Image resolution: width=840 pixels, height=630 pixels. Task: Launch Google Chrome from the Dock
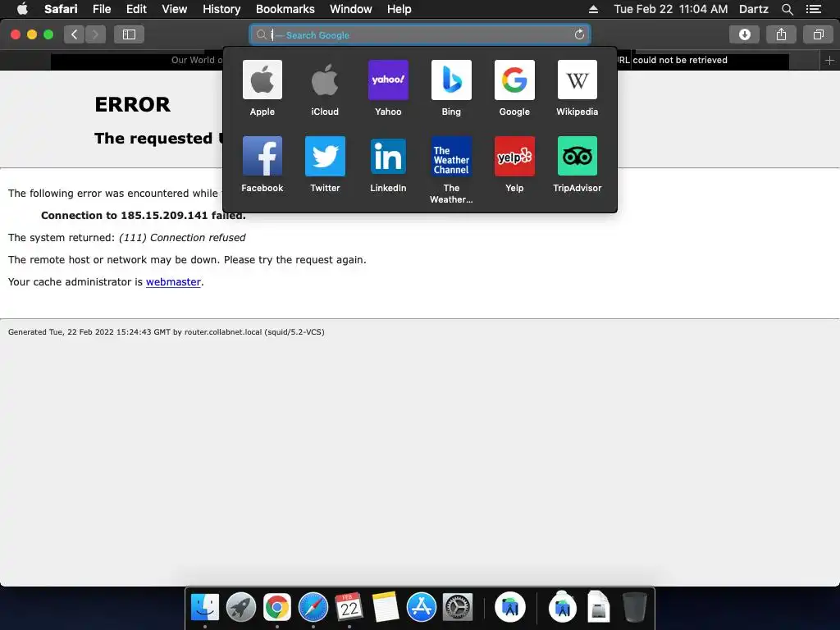[x=277, y=608]
